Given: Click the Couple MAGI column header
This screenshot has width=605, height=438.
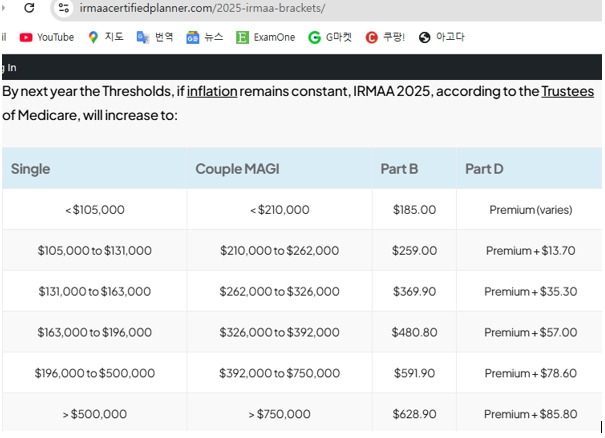Looking at the screenshot, I should (x=235, y=169).
